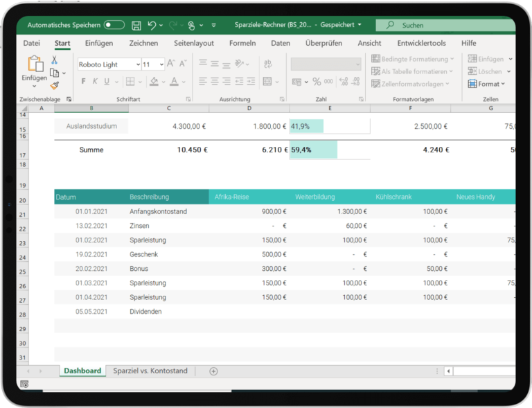
Task: Click the merge and center icon
Action: click(267, 82)
